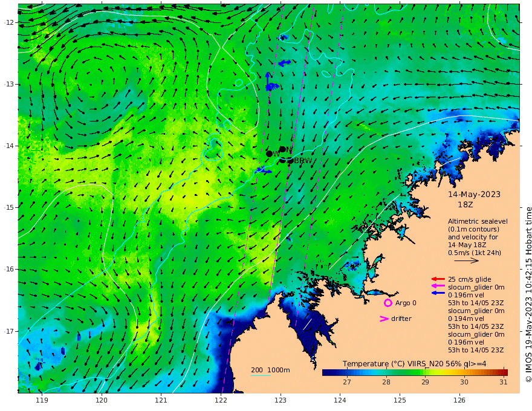
Task: Select the magenta Argo circle symbol
Action: point(388,303)
